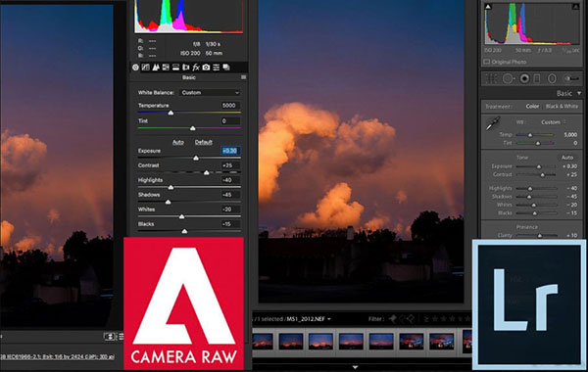
Task: Click the Blacks -15 value in Lightroom
Action: click(x=571, y=212)
